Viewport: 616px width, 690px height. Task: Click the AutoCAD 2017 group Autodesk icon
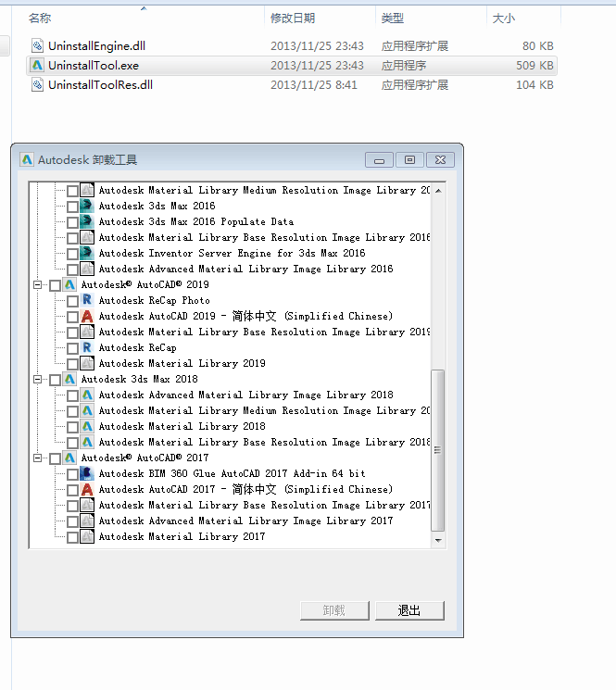69,458
